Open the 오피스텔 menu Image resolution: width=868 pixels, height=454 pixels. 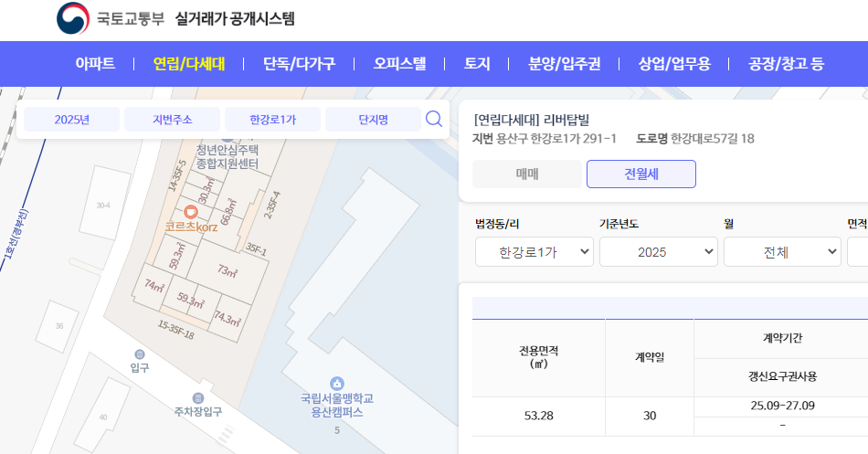(x=399, y=64)
